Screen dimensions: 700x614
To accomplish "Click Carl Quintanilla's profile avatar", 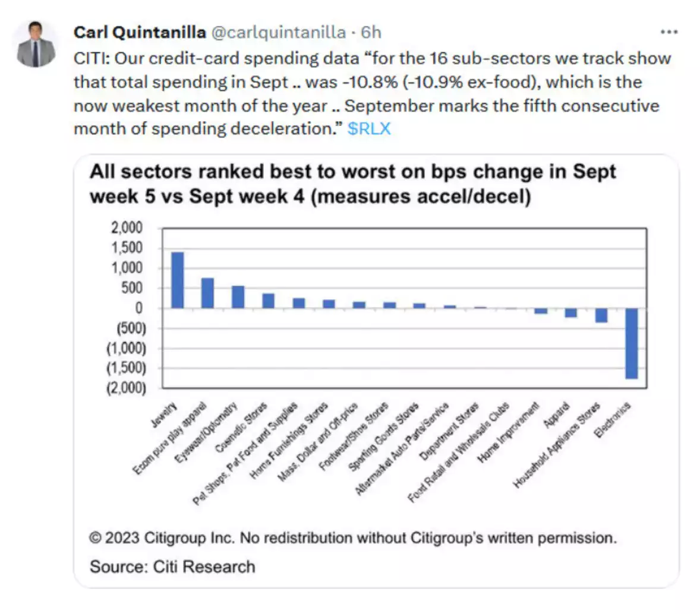I will [x=37, y=45].
